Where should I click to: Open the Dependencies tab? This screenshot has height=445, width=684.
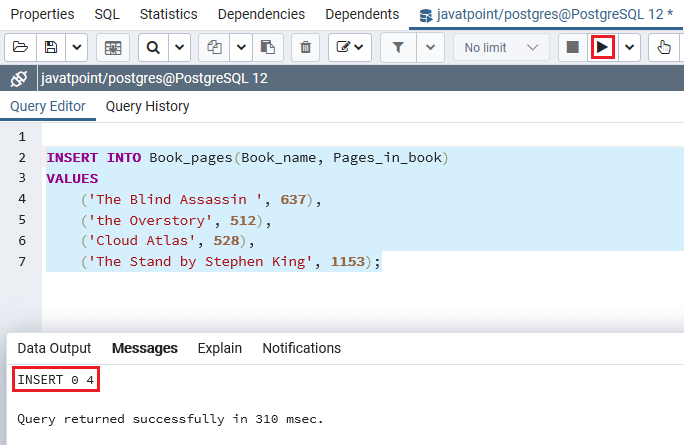click(261, 14)
